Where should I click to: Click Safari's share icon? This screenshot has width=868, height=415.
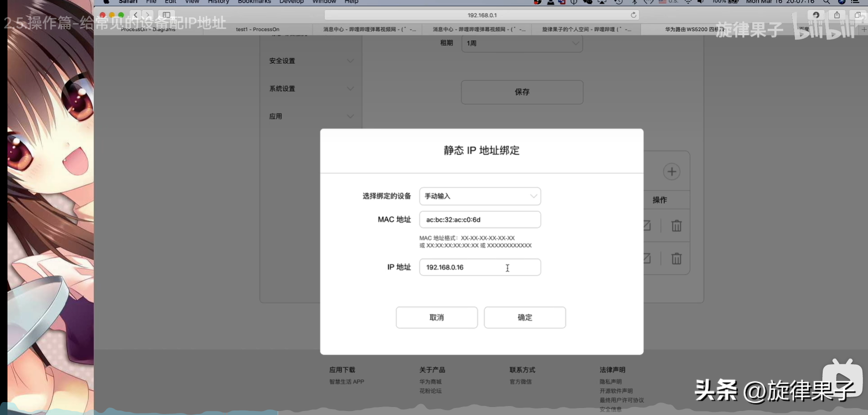point(837,15)
